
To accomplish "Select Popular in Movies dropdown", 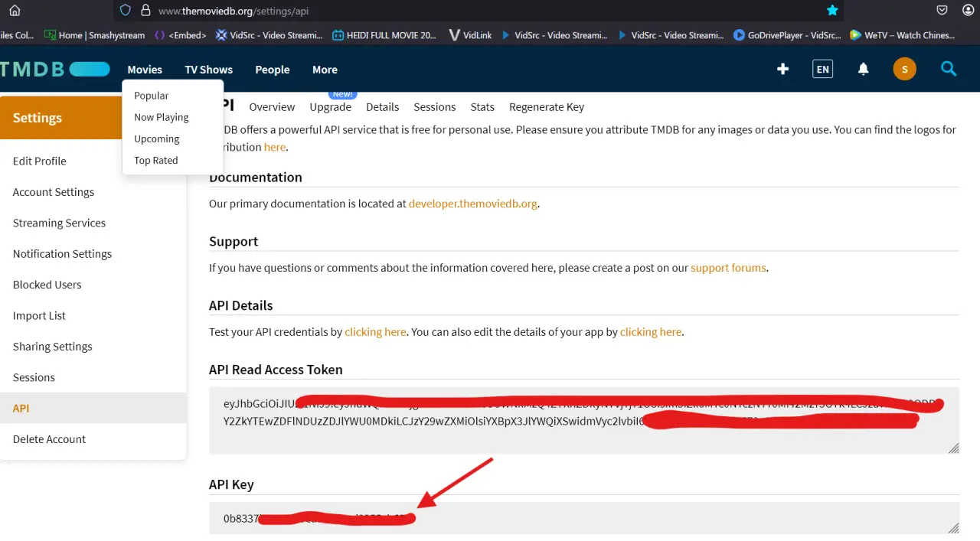I will [151, 96].
